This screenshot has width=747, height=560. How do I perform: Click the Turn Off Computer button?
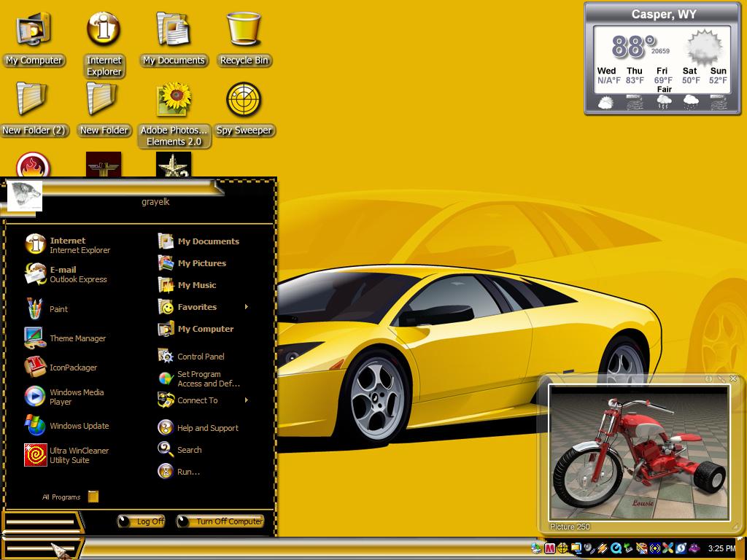click(x=220, y=521)
